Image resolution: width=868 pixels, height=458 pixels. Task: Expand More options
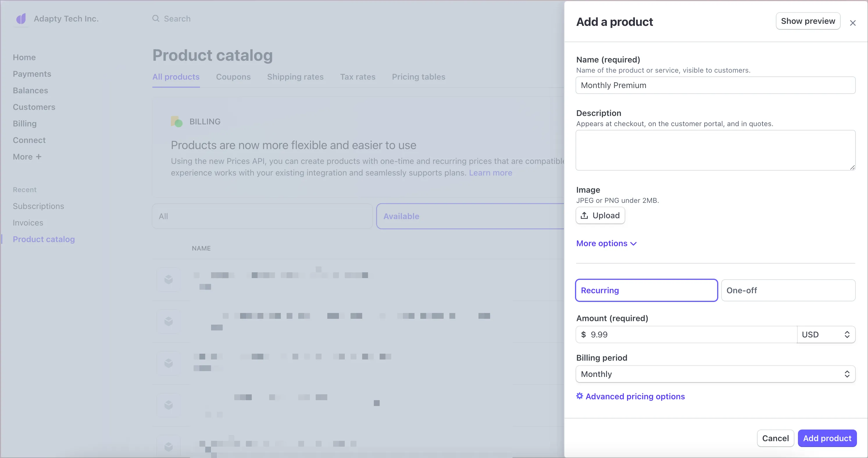point(606,243)
